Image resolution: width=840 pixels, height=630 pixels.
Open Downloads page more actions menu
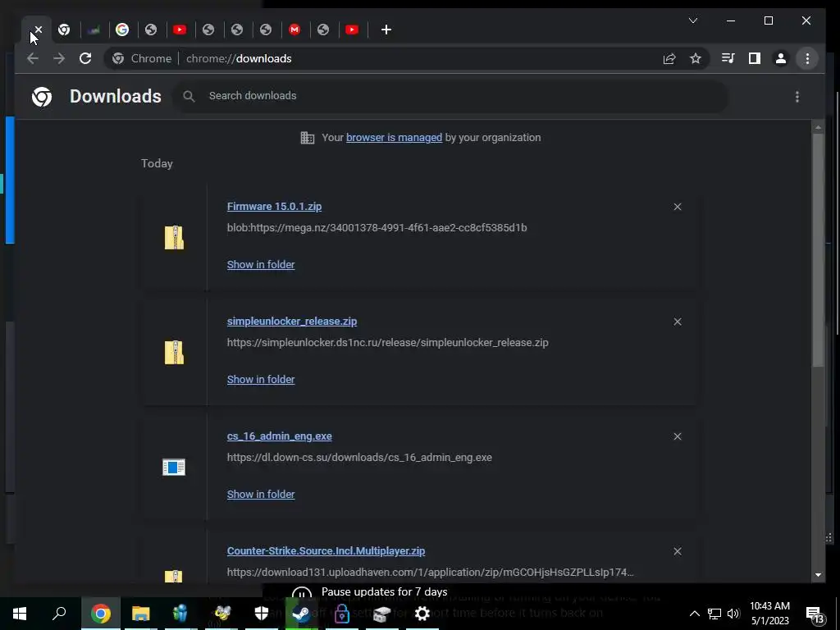[797, 97]
